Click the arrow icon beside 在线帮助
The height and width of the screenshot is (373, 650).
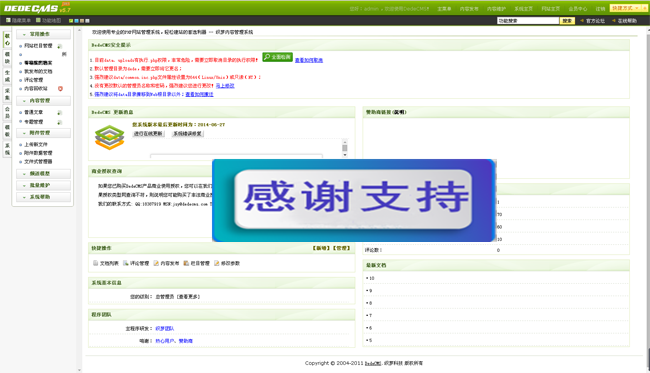[x=614, y=21]
